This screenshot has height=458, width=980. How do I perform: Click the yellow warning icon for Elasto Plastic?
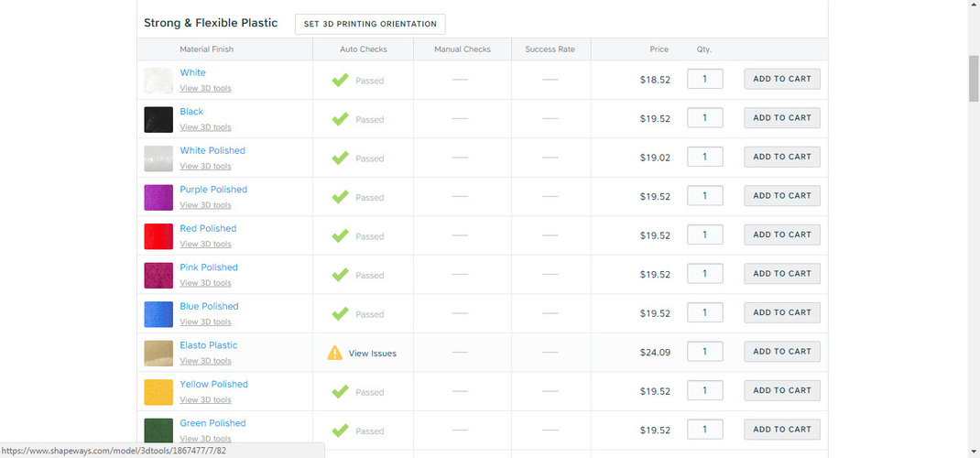coord(335,353)
